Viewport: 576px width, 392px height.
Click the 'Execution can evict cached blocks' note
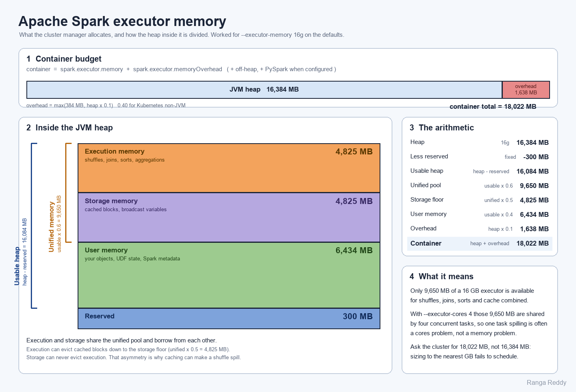pos(128,349)
